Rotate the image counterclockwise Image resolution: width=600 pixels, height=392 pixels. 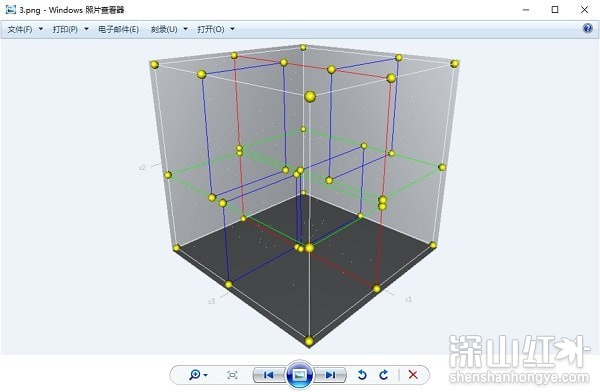click(x=362, y=375)
